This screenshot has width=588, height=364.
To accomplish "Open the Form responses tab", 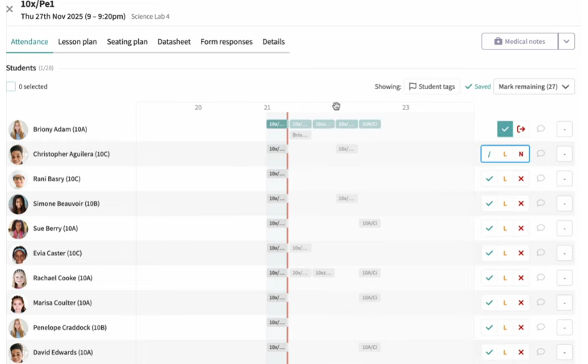I will (226, 42).
